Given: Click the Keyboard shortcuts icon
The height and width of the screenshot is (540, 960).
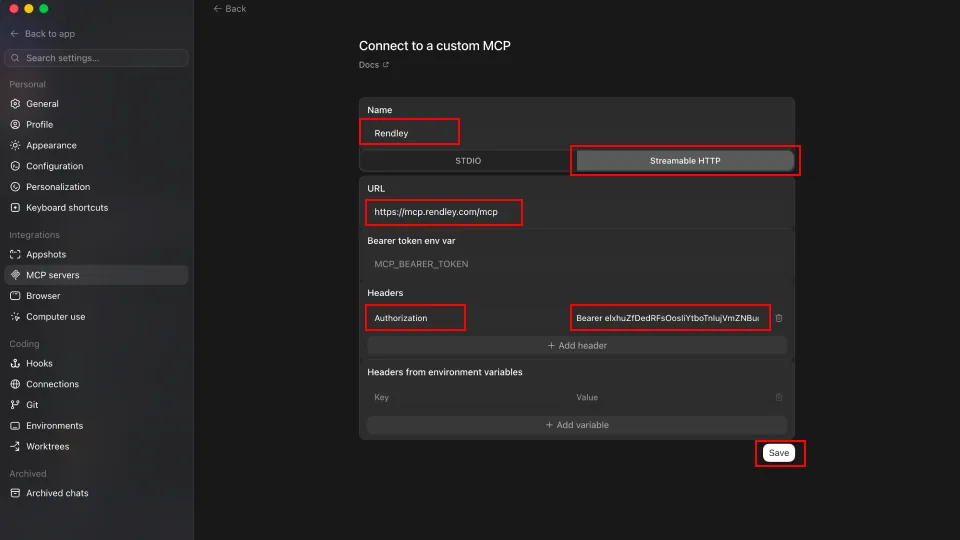Looking at the screenshot, I should (x=15, y=208).
